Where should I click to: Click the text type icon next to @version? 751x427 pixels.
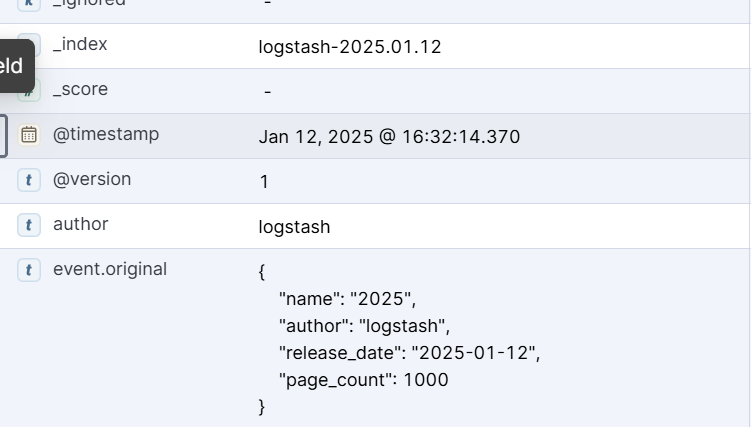pyautogui.click(x=29, y=180)
